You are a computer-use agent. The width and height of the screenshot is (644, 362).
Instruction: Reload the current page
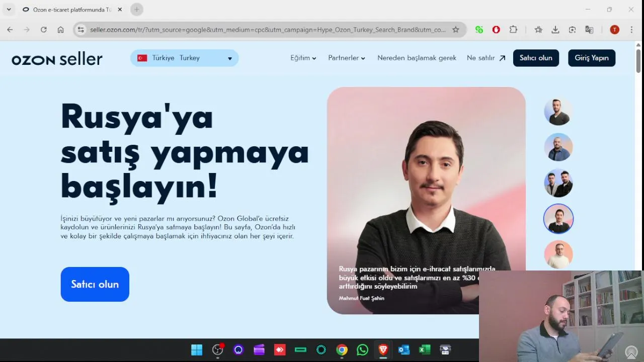pos(44,30)
